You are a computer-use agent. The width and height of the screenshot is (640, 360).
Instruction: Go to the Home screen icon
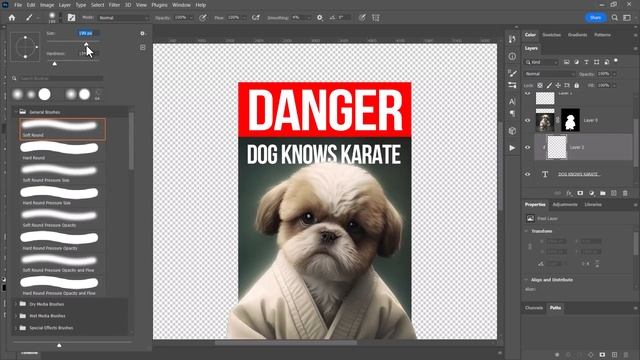(x=12, y=18)
